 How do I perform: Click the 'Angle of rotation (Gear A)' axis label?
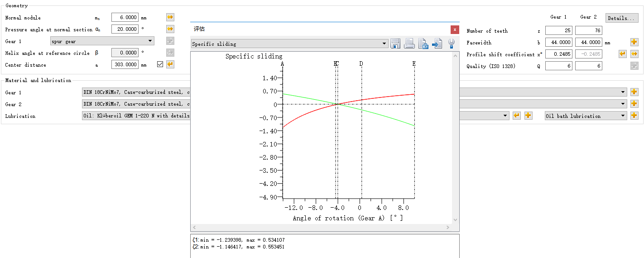point(348,218)
